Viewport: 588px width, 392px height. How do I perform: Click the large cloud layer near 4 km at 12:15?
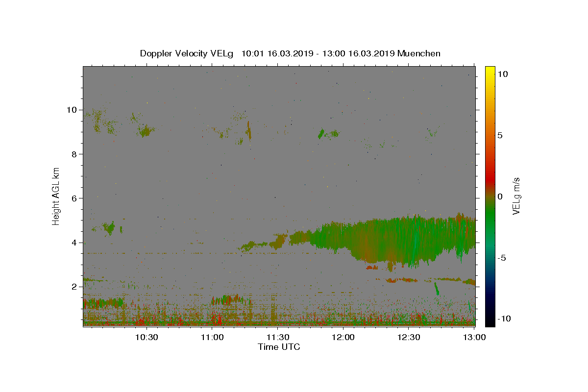(392, 240)
